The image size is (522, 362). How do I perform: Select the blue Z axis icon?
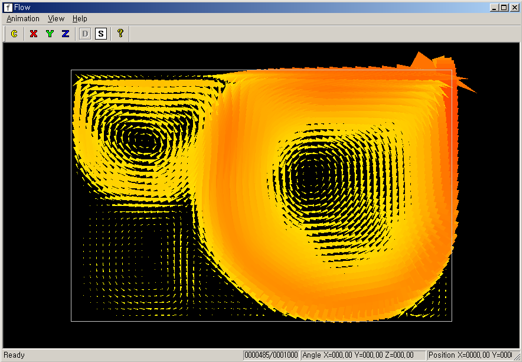click(66, 34)
